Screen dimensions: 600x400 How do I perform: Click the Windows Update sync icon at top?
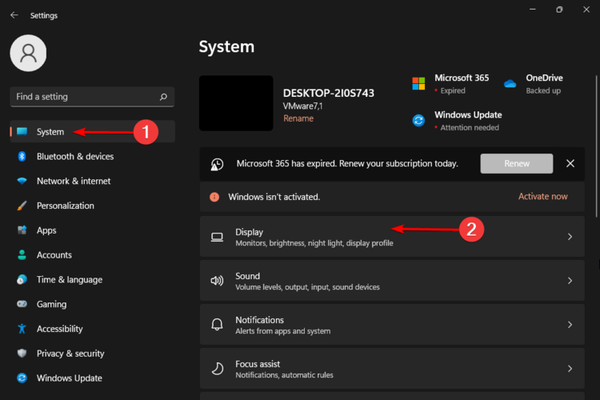[419, 120]
